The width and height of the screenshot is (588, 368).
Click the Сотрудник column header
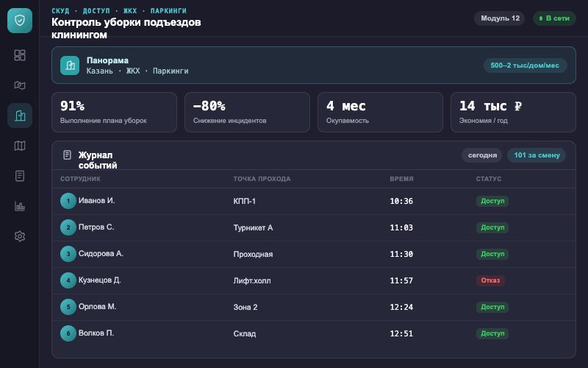click(80, 179)
